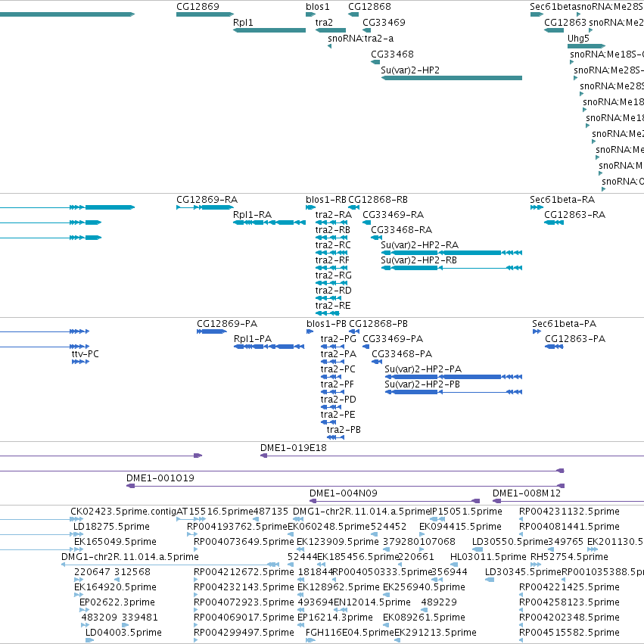Select the tra2-RF transcript label
The height and width of the screenshot is (644, 644).
tap(332, 260)
